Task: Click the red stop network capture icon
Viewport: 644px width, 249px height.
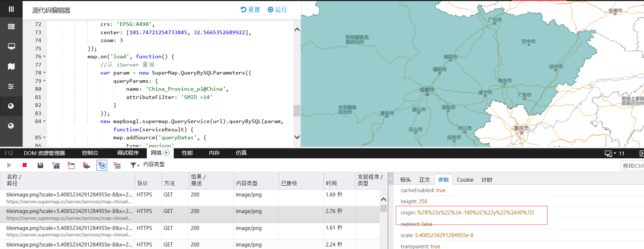Action: pyautogui.click(x=24, y=165)
